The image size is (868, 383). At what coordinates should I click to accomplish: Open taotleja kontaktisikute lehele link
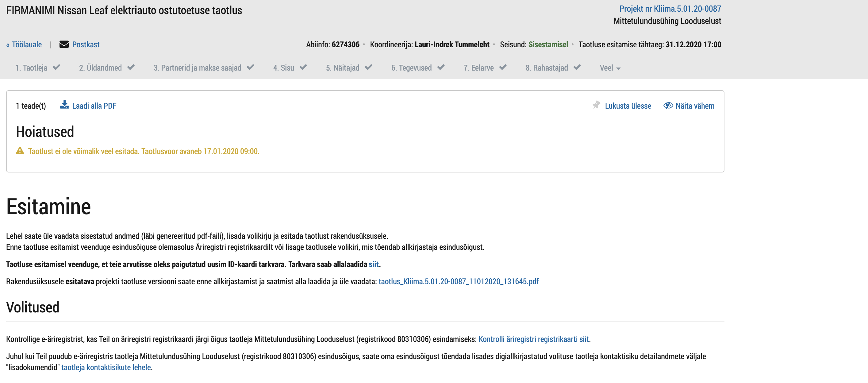click(106, 367)
